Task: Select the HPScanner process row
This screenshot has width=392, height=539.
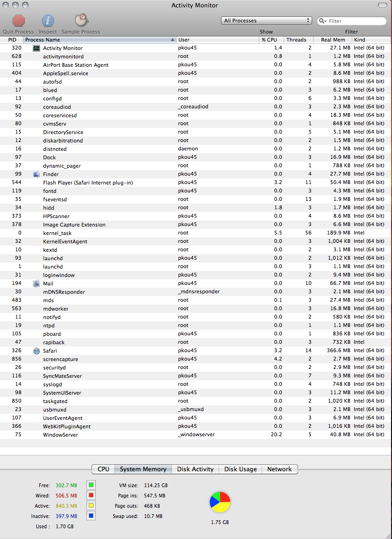Action: (195, 216)
